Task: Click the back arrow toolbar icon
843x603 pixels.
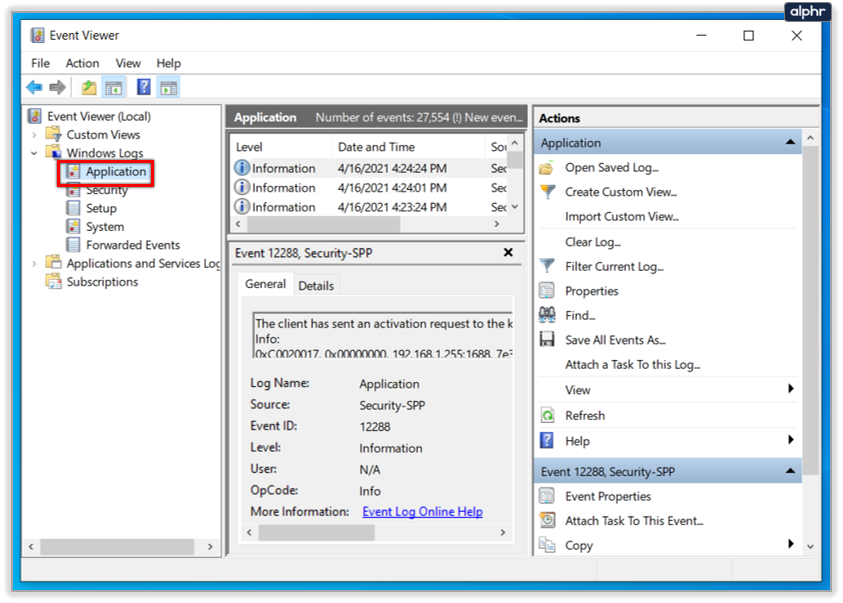Action: pos(35,88)
